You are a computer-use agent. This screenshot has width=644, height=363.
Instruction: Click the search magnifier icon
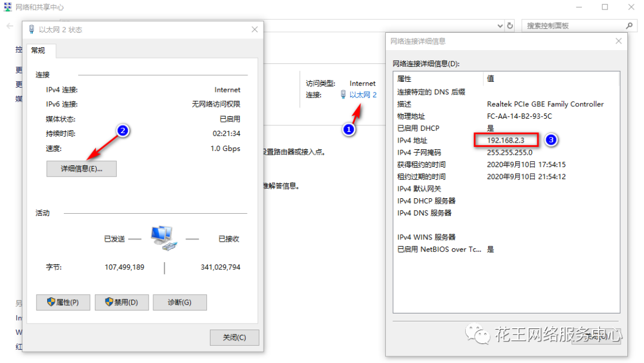(629, 26)
